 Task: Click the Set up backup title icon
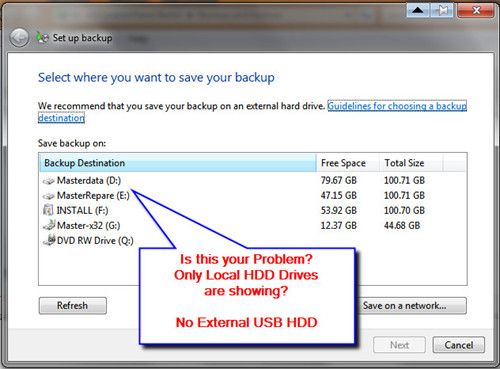click(x=43, y=38)
